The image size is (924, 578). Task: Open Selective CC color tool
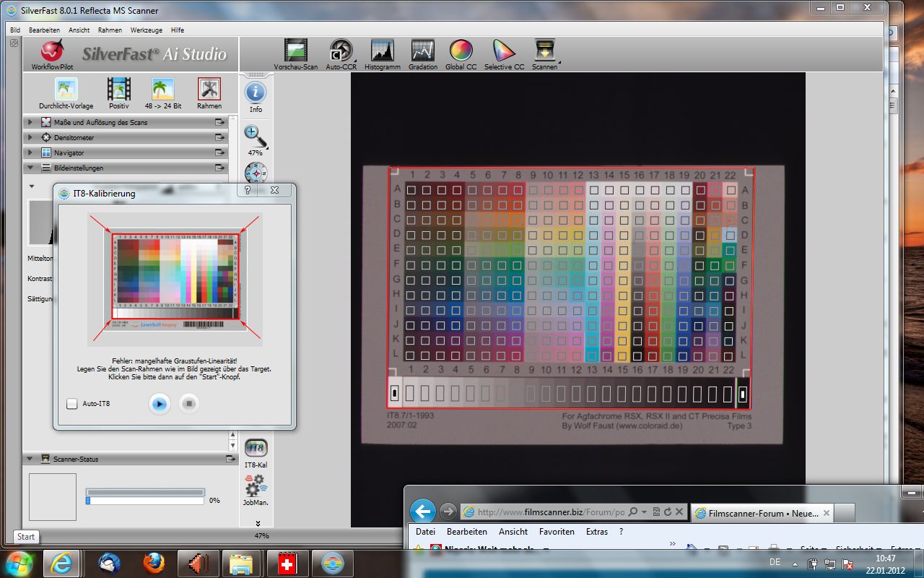tap(504, 51)
